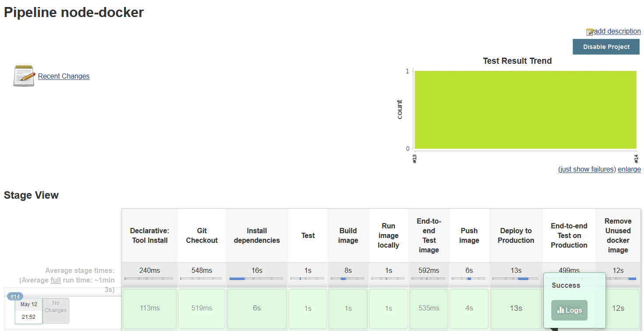Click the Remove Unused docker image column header
This screenshot has height=331, width=644.
[617, 235]
